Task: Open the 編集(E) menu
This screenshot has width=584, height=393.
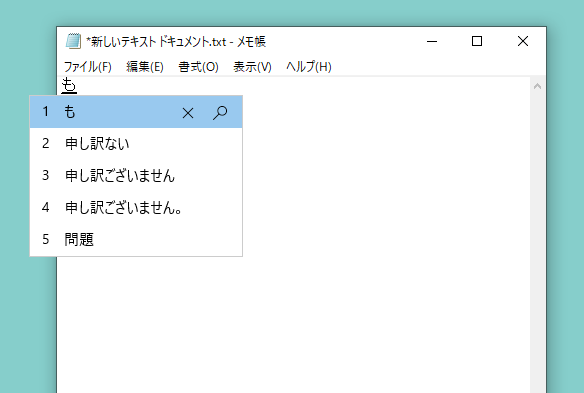Action: tap(145, 67)
